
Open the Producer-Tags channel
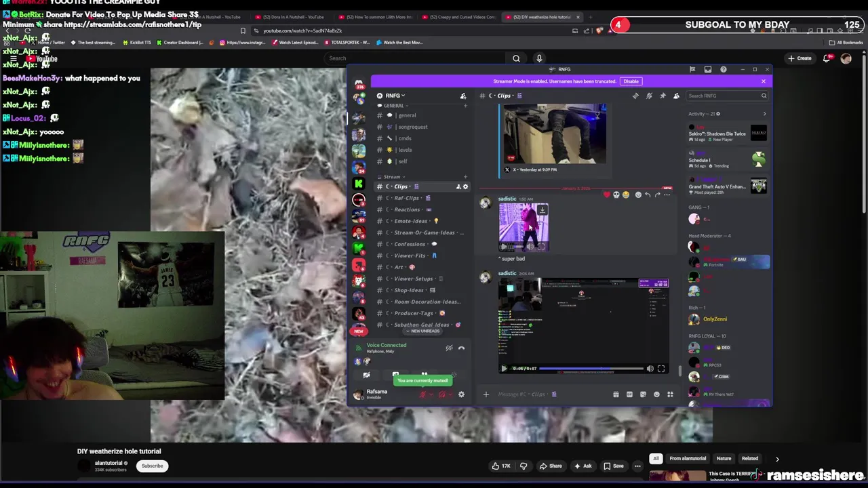[x=422, y=313]
